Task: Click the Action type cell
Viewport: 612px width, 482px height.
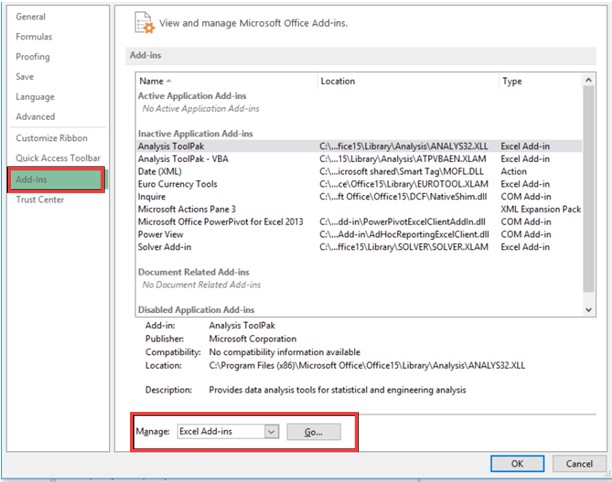Action: pyautogui.click(x=514, y=172)
